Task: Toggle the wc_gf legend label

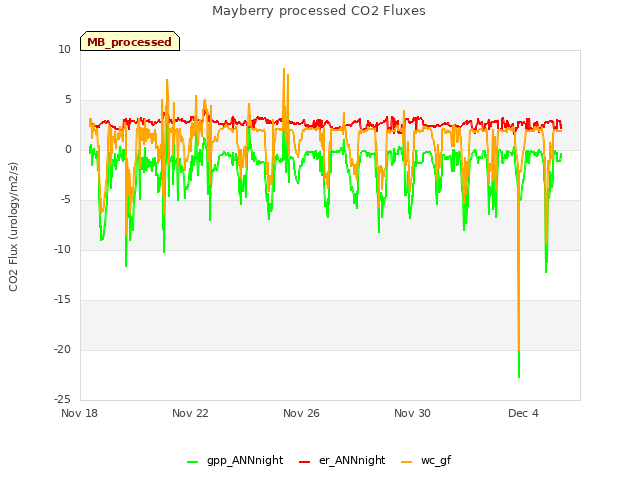Action: pos(436,460)
